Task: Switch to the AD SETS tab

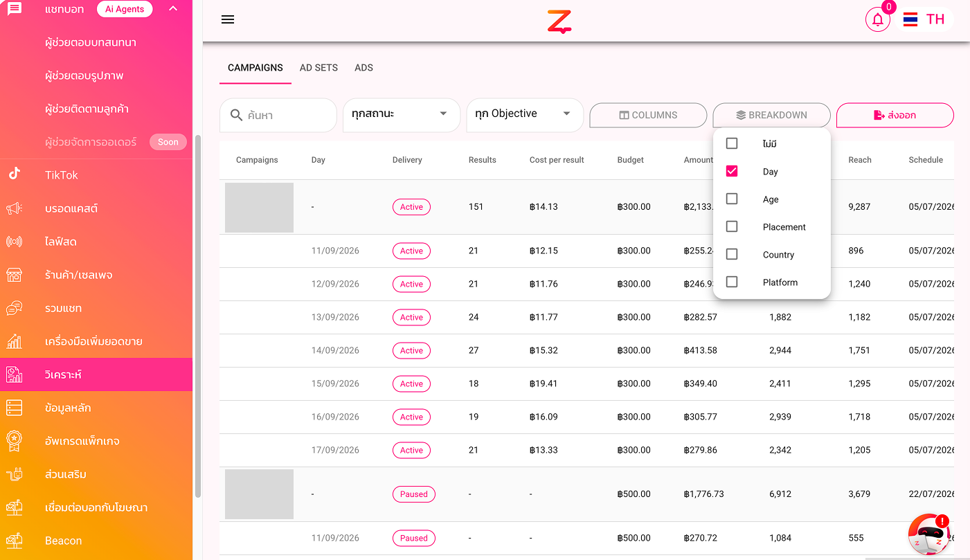Action: (x=318, y=68)
